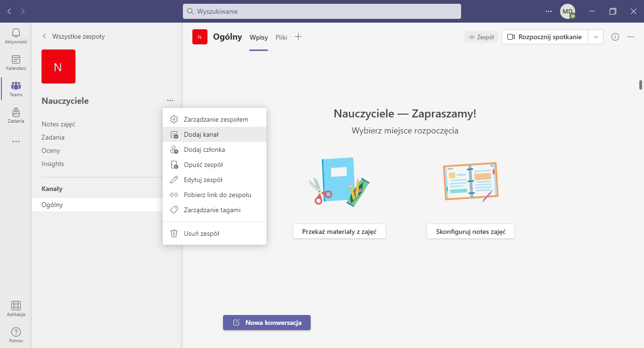The width and height of the screenshot is (644, 348).
Task: Open the channel more options ellipsis
Action: click(631, 37)
